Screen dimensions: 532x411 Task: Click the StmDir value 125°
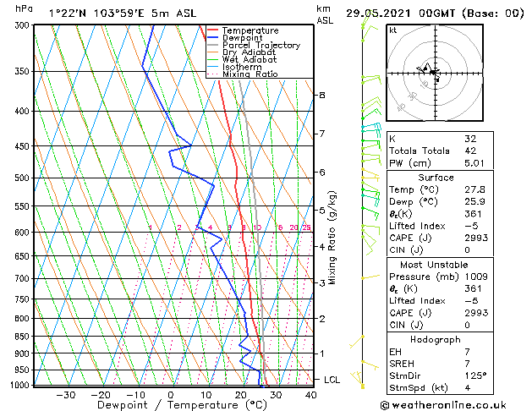tap(475, 375)
